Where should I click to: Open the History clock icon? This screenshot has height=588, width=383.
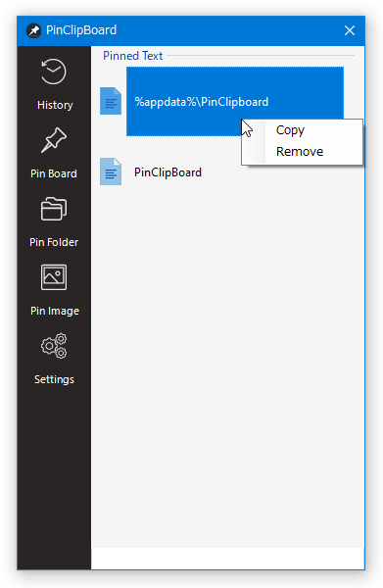click(x=54, y=72)
